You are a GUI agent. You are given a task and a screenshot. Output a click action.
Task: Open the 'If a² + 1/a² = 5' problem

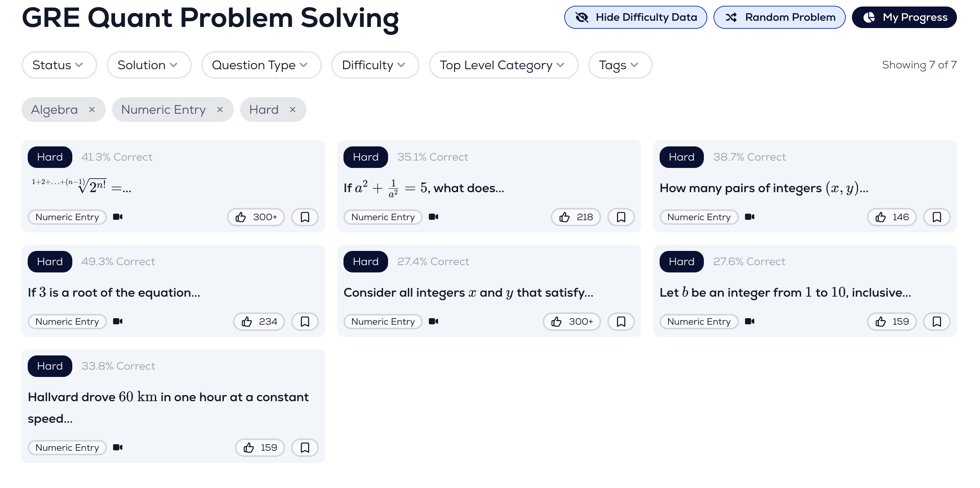pyautogui.click(x=424, y=188)
